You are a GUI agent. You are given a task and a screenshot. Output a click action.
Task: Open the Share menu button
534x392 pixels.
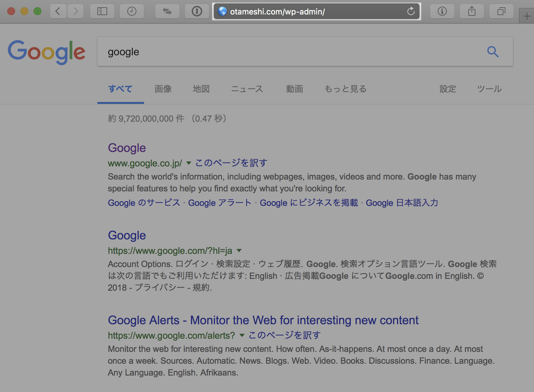472,12
